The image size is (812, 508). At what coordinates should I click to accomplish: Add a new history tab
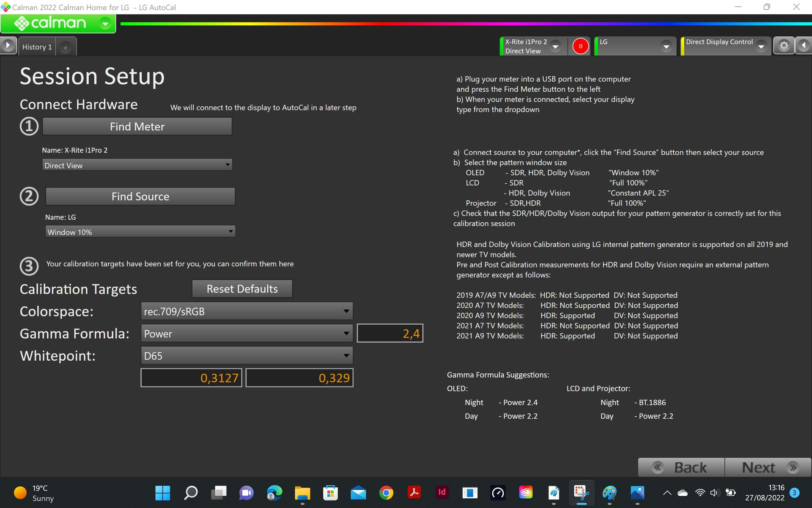[65, 47]
